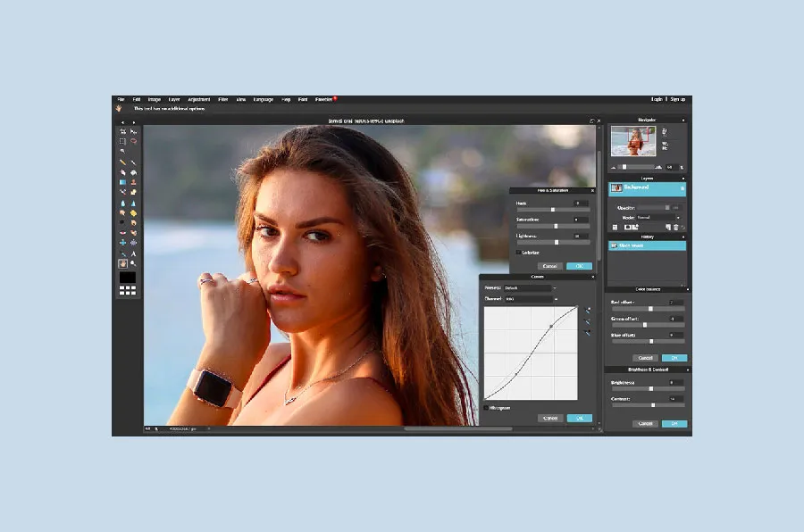
Task: Toggle the lock on the Background layer
Action: [683, 187]
